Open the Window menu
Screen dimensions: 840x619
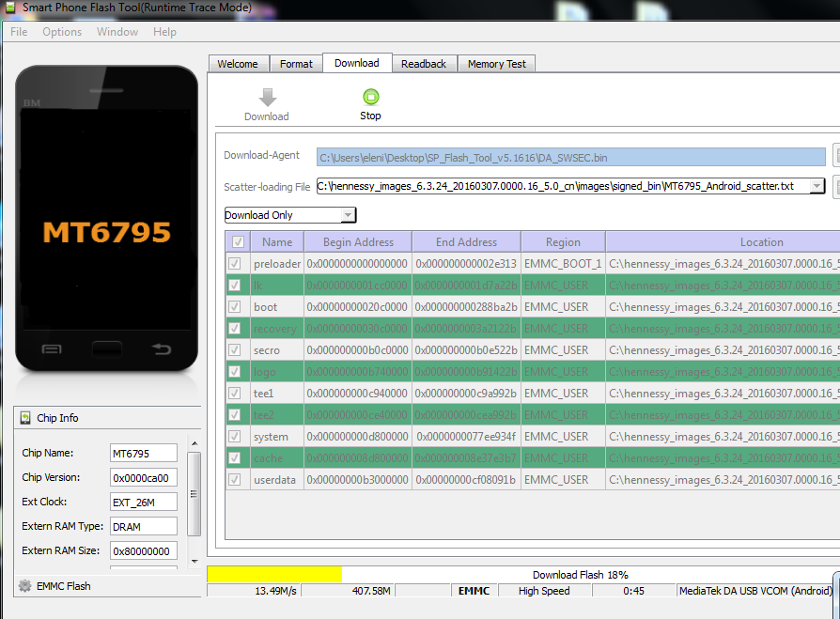(x=117, y=32)
